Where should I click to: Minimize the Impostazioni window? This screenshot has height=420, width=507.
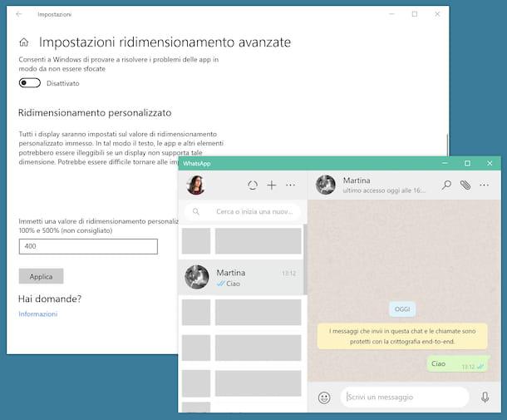[391, 14]
